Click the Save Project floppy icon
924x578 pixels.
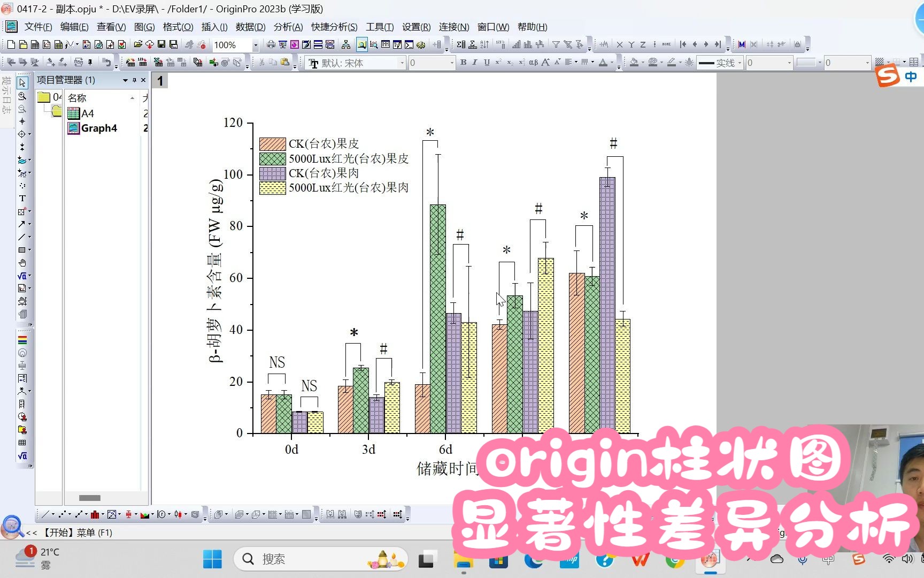(x=161, y=45)
